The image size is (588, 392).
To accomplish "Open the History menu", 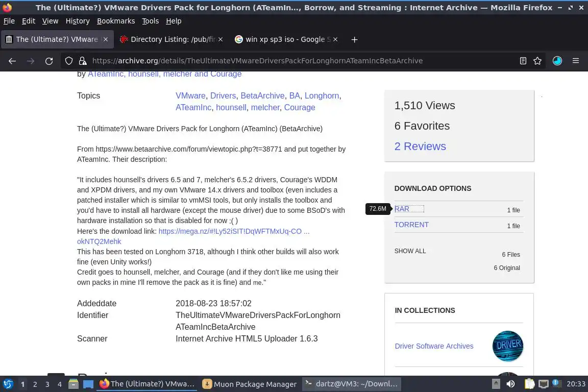I will tap(78, 21).
